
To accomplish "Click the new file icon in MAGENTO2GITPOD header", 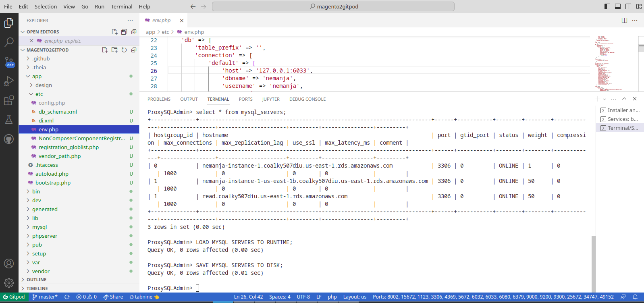I will coord(105,50).
